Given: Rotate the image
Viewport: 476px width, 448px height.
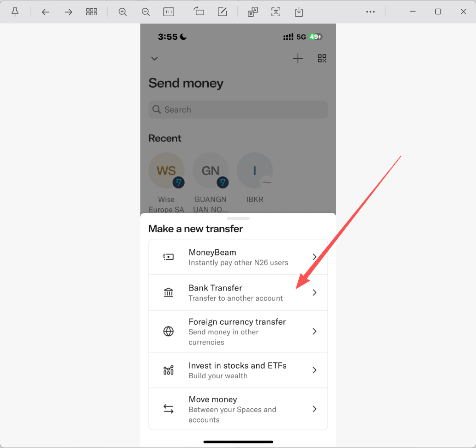Looking at the screenshot, I should (199, 12).
